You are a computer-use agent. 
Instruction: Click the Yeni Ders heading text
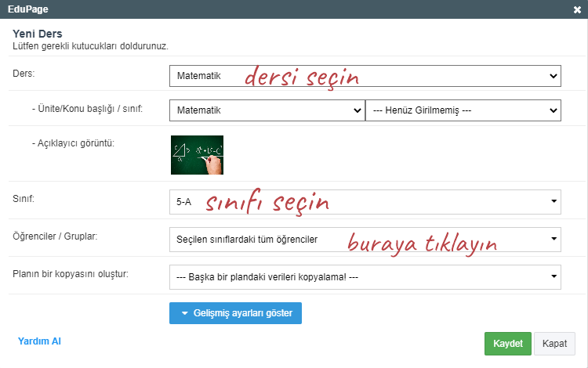pos(38,34)
